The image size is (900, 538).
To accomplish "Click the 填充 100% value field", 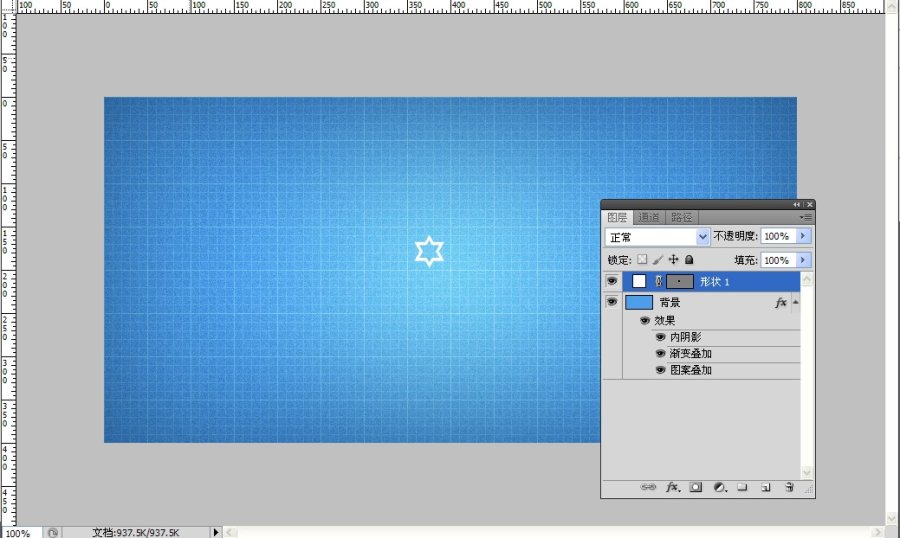I will pyautogui.click(x=778, y=260).
